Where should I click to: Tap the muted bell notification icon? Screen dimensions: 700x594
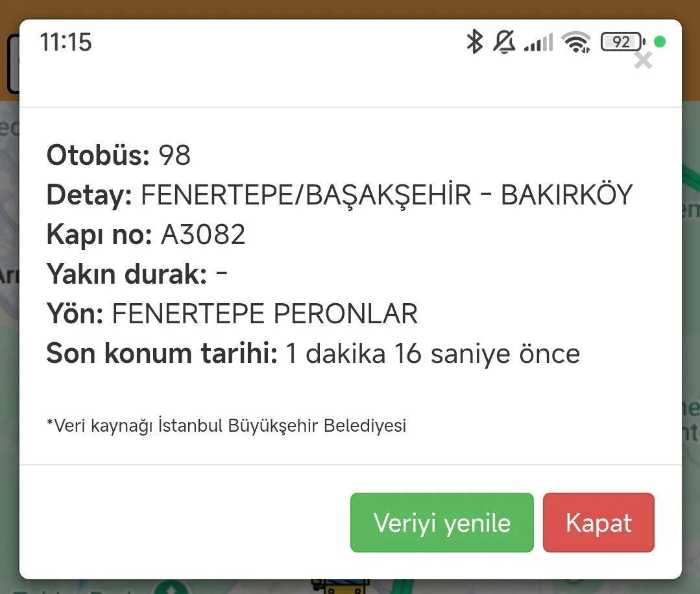504,42
